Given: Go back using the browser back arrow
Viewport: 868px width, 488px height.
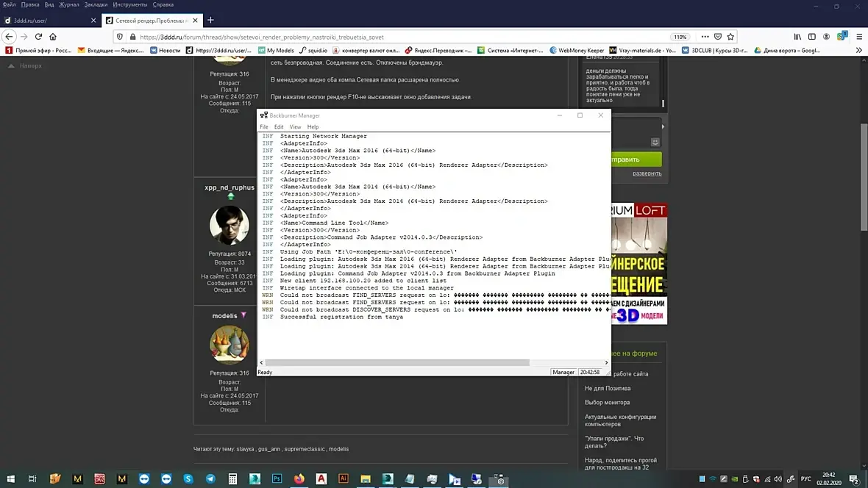Looking at the screenshot, I should coord(10,37).
